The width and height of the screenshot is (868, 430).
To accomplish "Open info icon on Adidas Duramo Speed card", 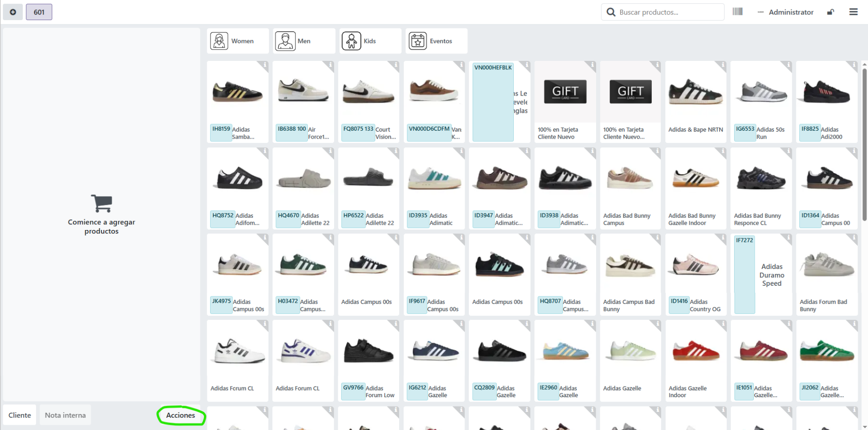I will 788,237.
